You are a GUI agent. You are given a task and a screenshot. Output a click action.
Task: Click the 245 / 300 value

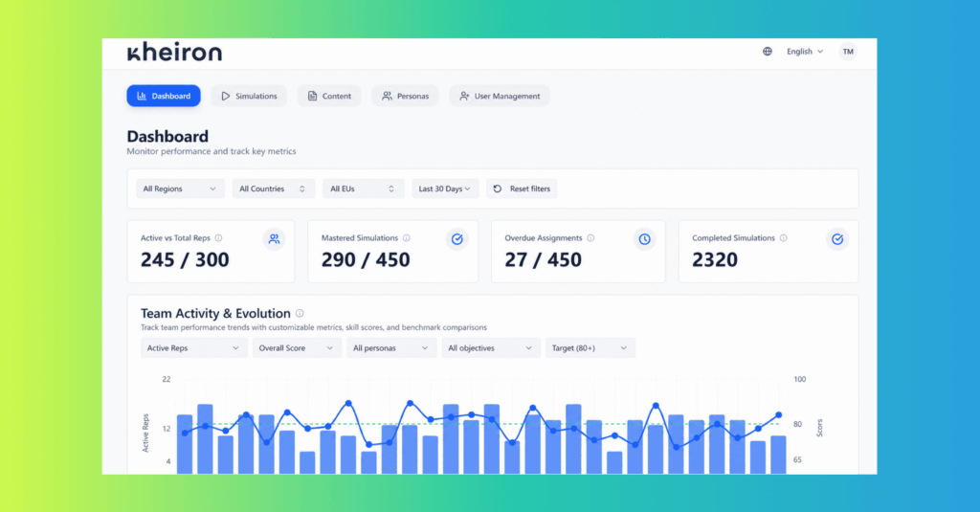[x=185, y=260]
